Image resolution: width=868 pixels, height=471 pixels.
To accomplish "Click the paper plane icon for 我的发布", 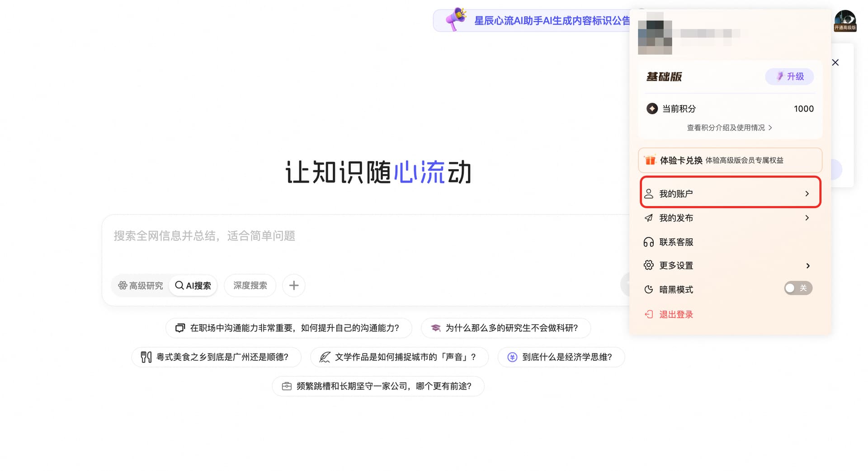I will [648, 218].
